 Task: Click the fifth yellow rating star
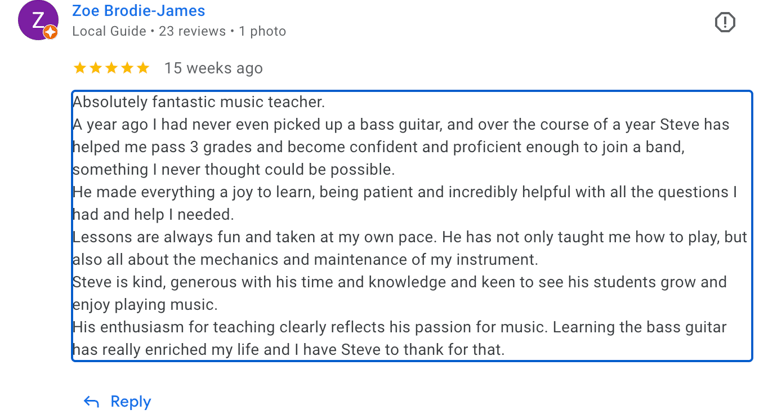coord(142,68)
